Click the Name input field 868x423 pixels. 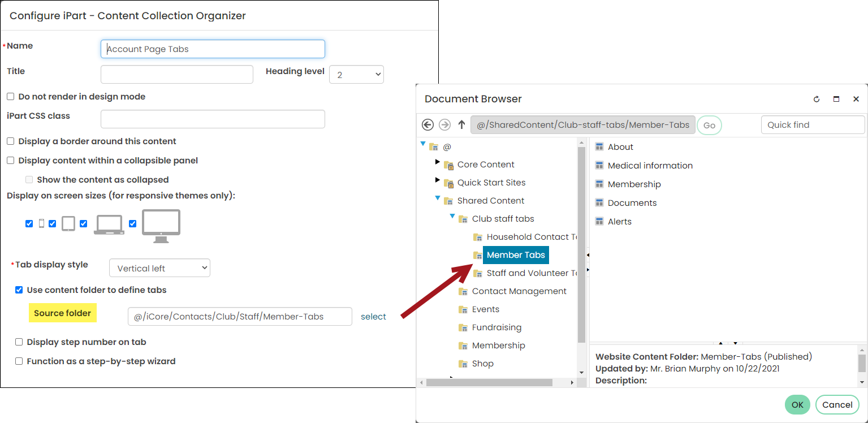click(x=213, y=49)
